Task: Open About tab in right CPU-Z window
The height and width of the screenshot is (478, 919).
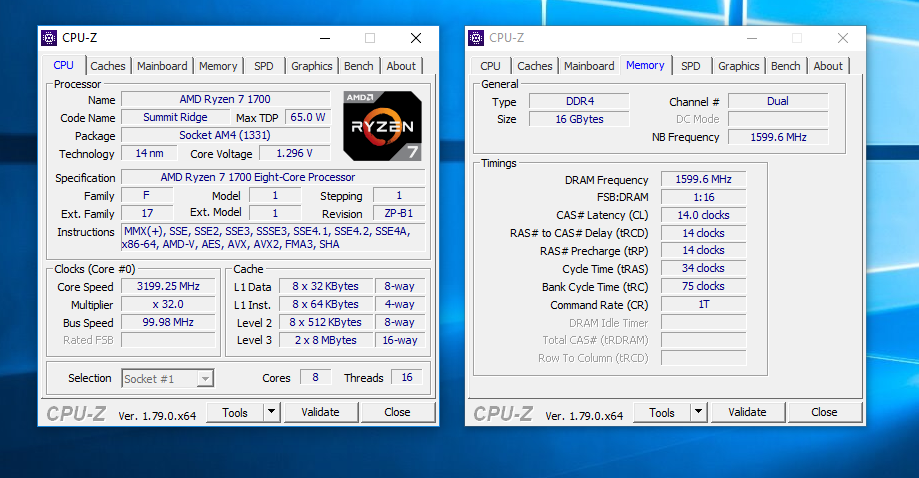Action: click(x=828, y=66)
